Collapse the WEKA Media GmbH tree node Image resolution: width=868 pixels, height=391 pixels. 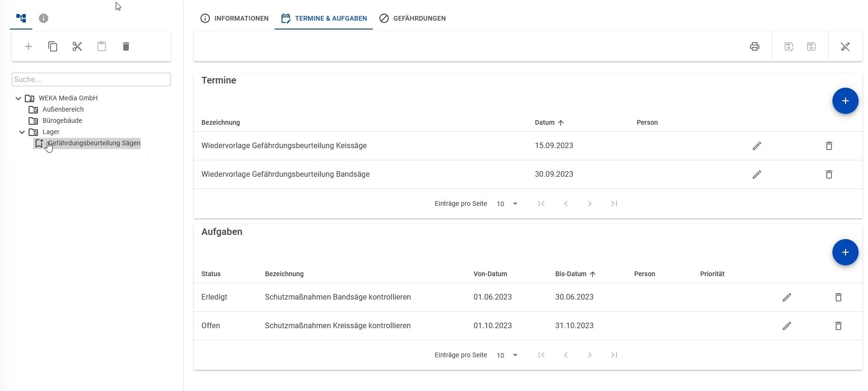18,98
